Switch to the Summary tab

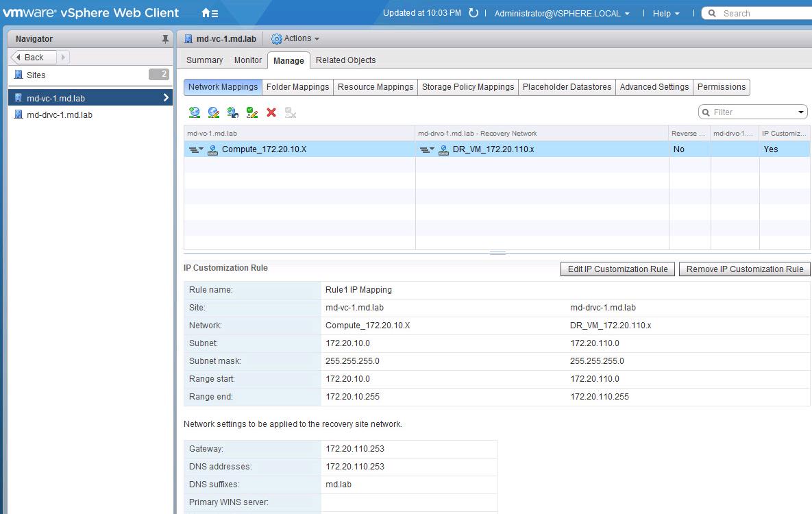pyautogui.click(x=205, y=60)
